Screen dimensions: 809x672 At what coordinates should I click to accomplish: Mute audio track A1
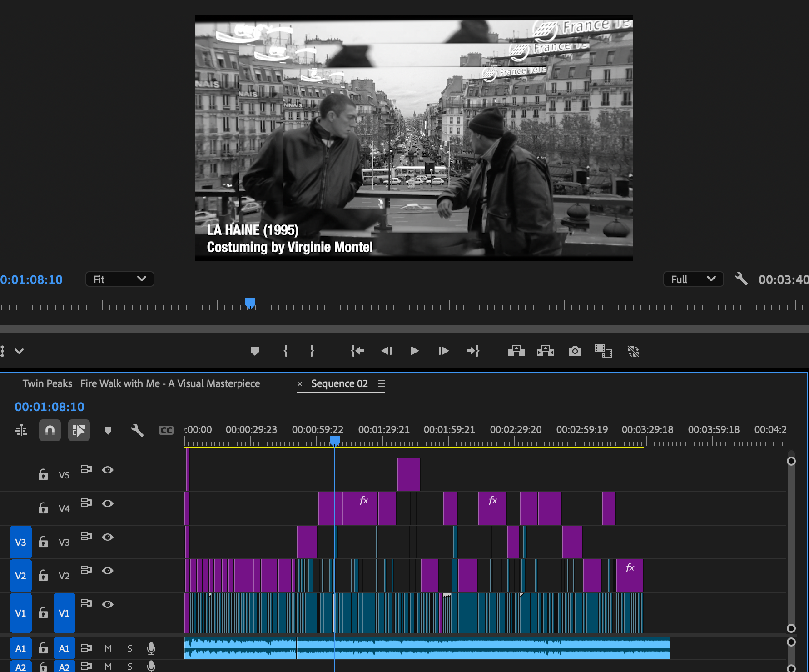[x=108, y=648]
